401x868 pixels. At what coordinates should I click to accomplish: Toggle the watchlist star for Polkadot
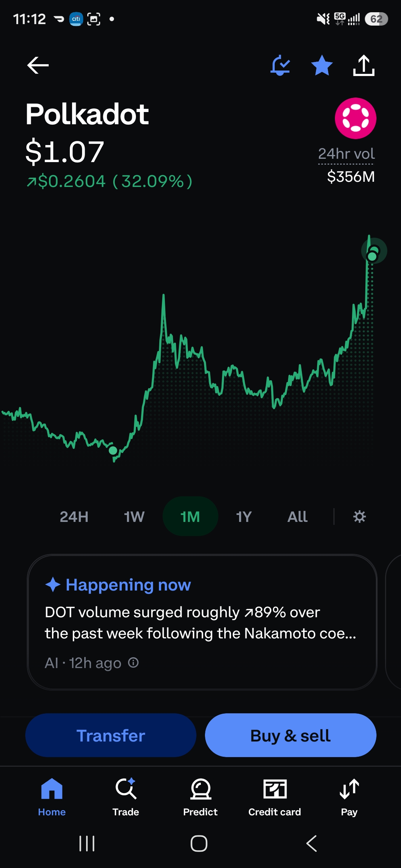coord(322,65)
